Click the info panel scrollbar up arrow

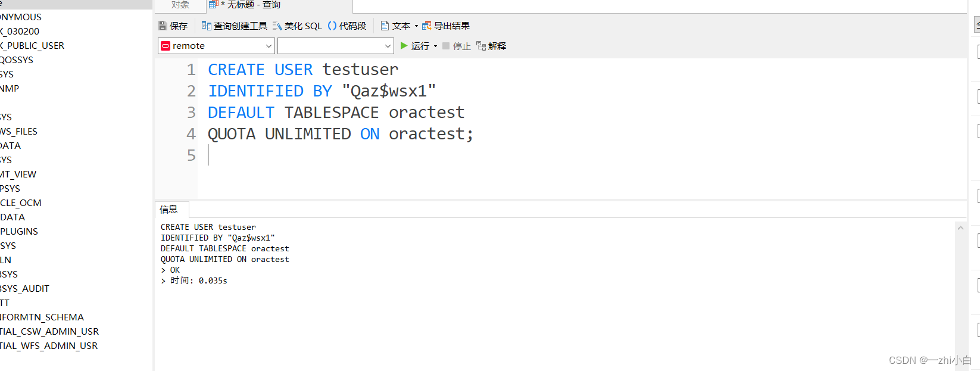960,227
